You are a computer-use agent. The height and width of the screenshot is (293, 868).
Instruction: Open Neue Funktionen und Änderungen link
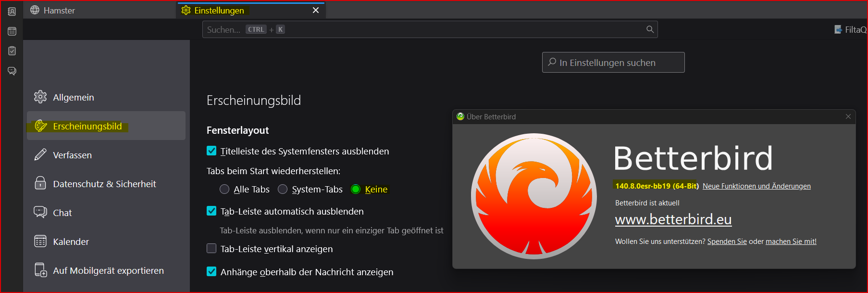tap(756, 186)
